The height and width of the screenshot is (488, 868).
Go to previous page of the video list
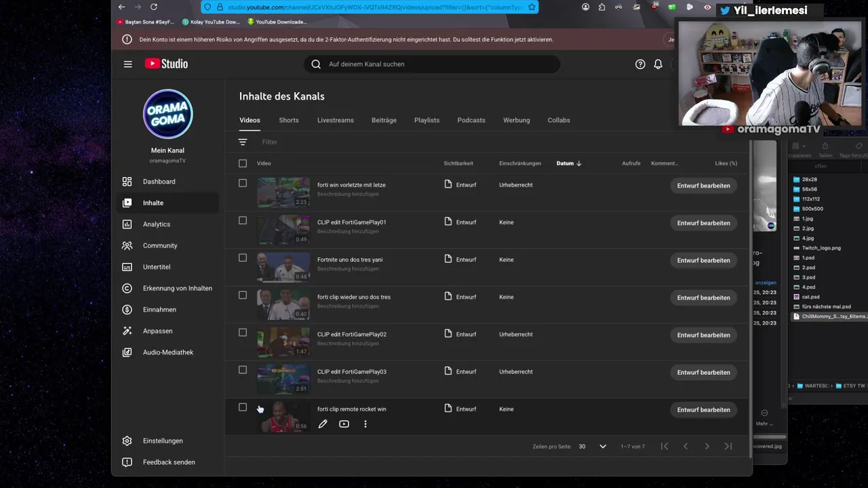click(x=686, y=446)
